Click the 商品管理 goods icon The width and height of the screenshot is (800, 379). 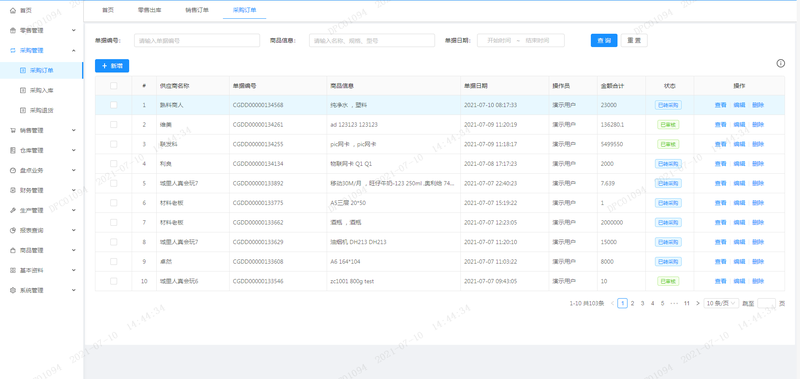point(13,250)
